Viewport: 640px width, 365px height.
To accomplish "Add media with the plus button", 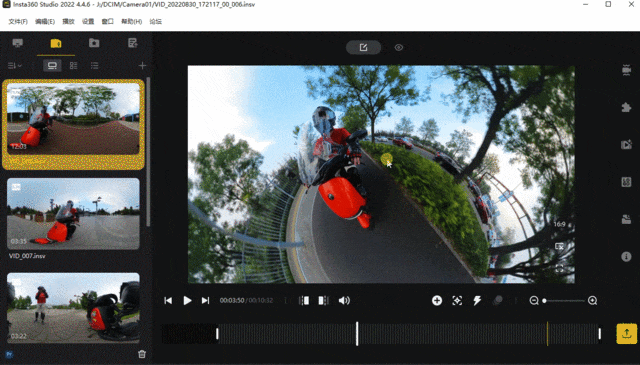I will 142,65.
